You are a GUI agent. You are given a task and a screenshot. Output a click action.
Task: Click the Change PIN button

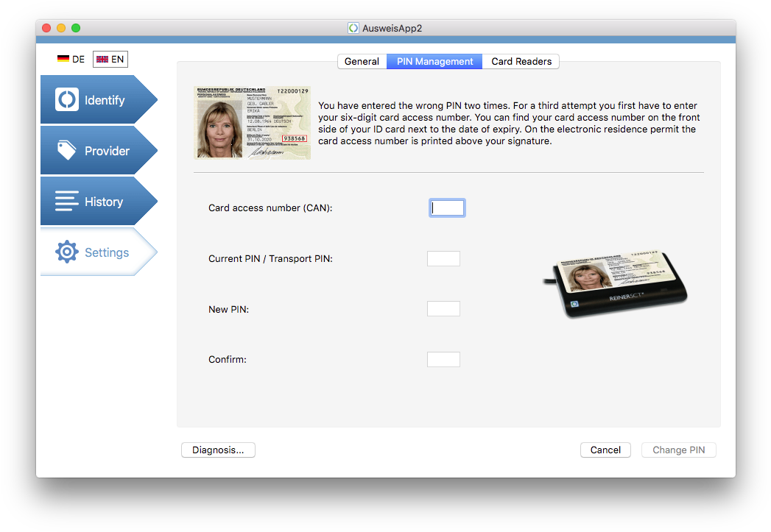[x=678, y=450]
